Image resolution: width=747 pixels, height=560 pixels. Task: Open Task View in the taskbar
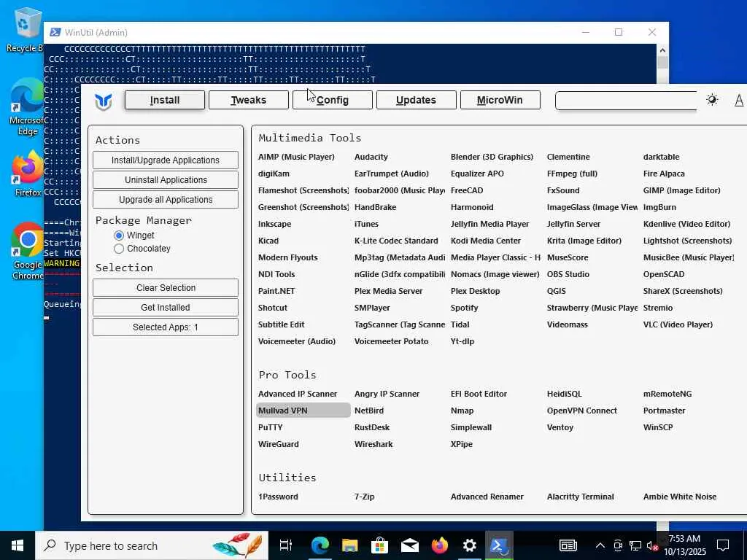pos(286,545)
